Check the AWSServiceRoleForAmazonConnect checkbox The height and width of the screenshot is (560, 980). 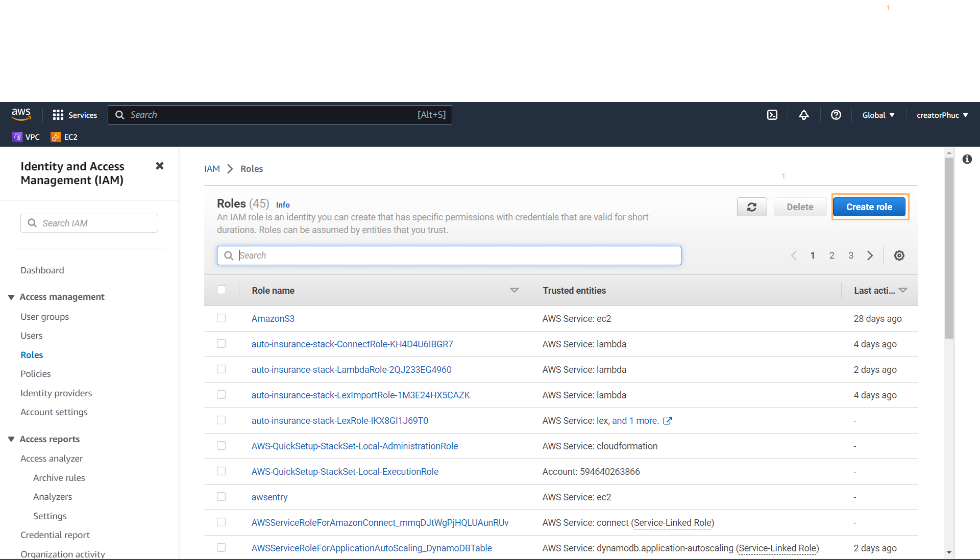(x=222, y=522)
